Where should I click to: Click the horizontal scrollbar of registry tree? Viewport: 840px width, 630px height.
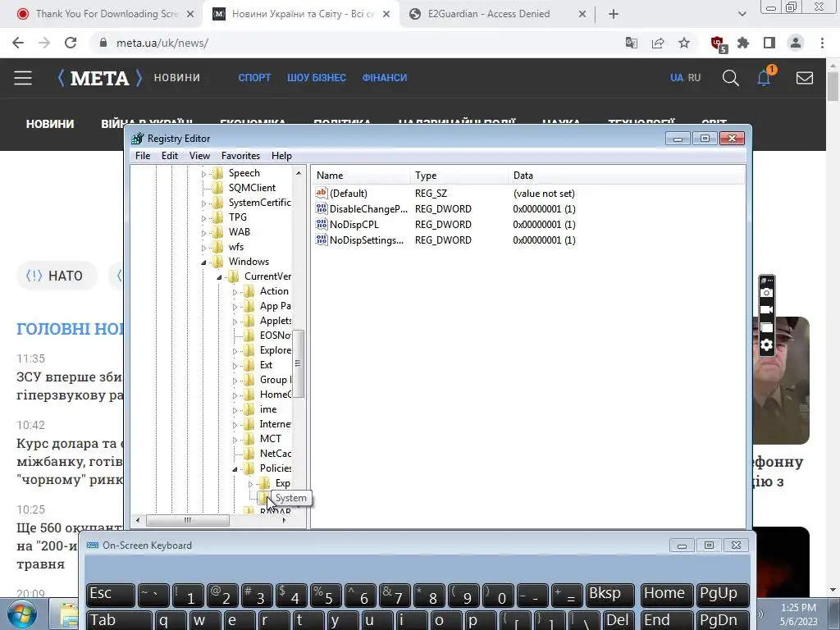(188, 520)
